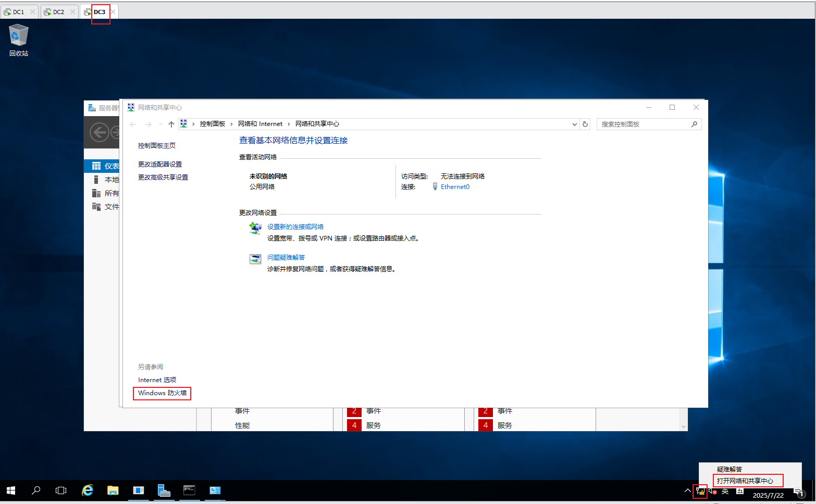The height and width of the screenshot is (504, 816).
Task: Open Internet 选项 link
Action: 157,380
